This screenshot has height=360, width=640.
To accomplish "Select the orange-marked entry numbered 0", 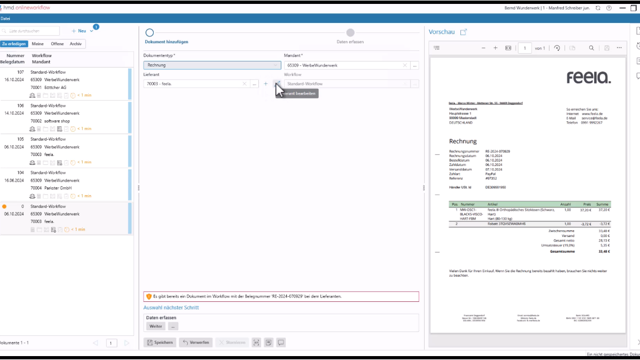I will pyautogui.click(x=65, y=218).
